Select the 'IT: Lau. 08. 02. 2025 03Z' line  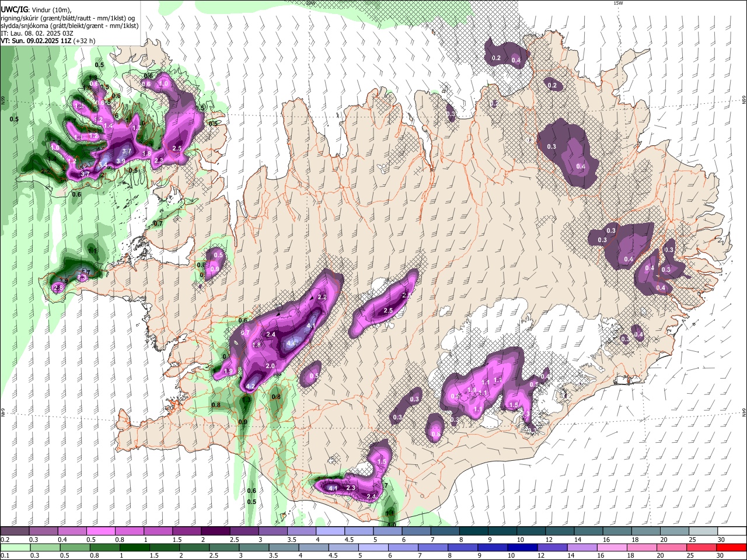click(x=37, y=33)
